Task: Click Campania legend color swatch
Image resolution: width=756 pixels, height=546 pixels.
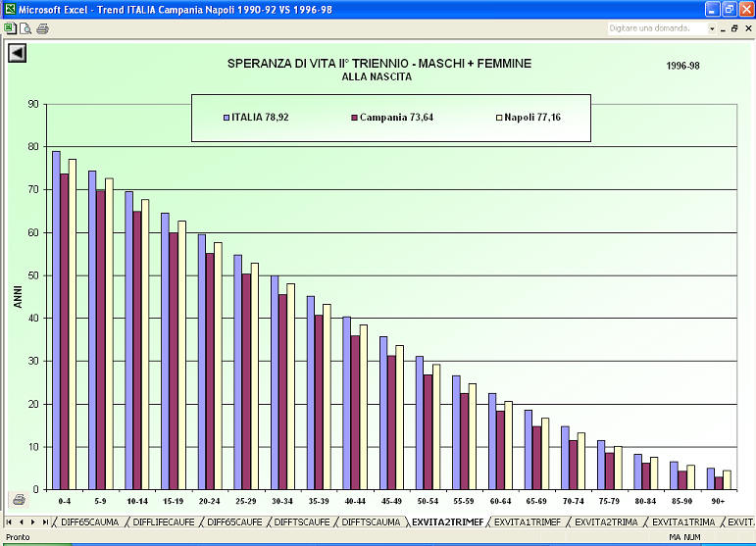Action: click(354, 118)
